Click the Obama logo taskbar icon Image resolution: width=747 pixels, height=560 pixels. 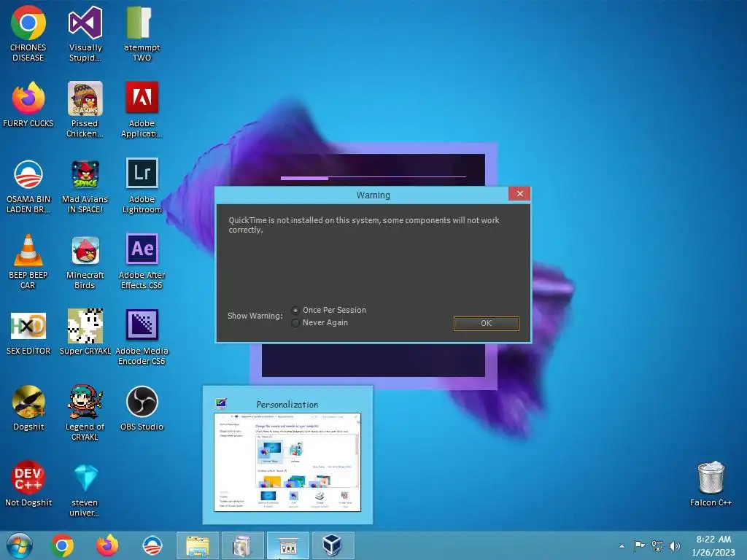pyautogui.click(x=152, y=545)
